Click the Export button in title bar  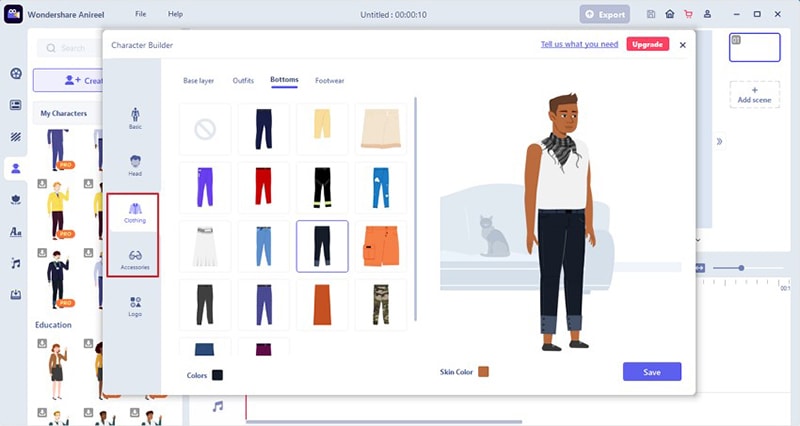pos(605,14)
